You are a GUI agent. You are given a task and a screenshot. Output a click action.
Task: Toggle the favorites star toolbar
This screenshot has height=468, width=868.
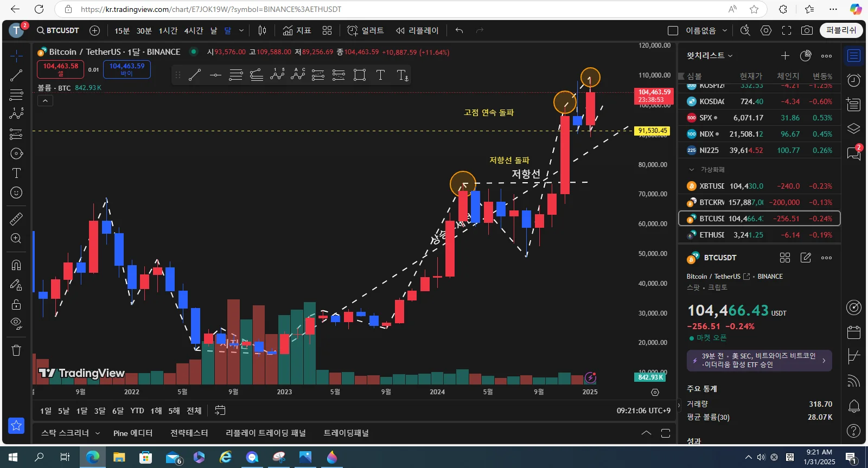(x=16, y=426)
